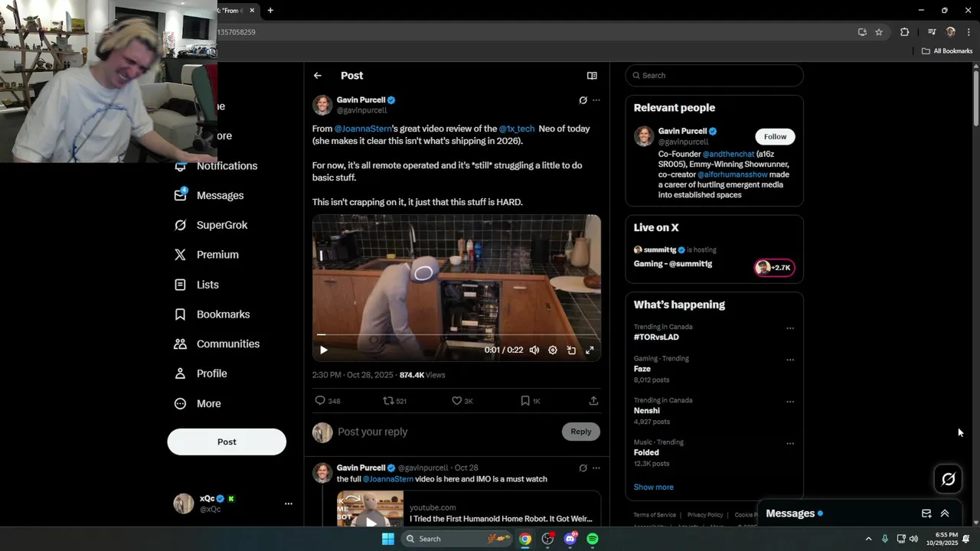Open options for #TORvsLAD trend
The height and width of the screenshot is (551, 980).
[x=790, y=328]
